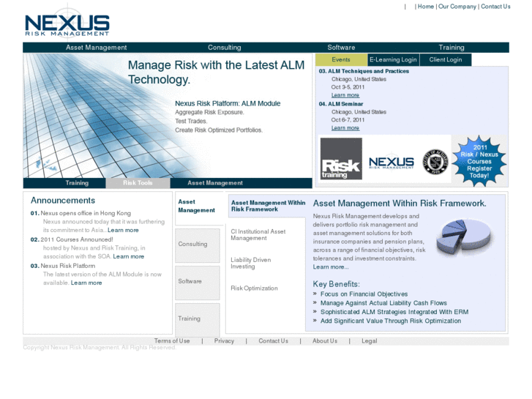The height and width of the screenshot is (399, 532).
Task: Click the 2011 Risk / Nexus Courses starburst
Action: pos(479,161)
